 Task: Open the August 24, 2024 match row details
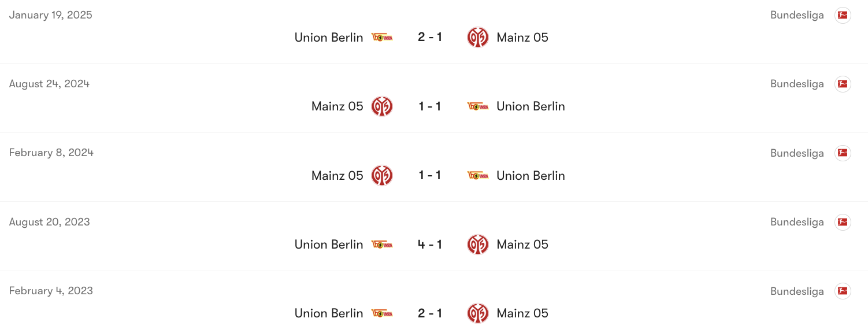point(433,98)
